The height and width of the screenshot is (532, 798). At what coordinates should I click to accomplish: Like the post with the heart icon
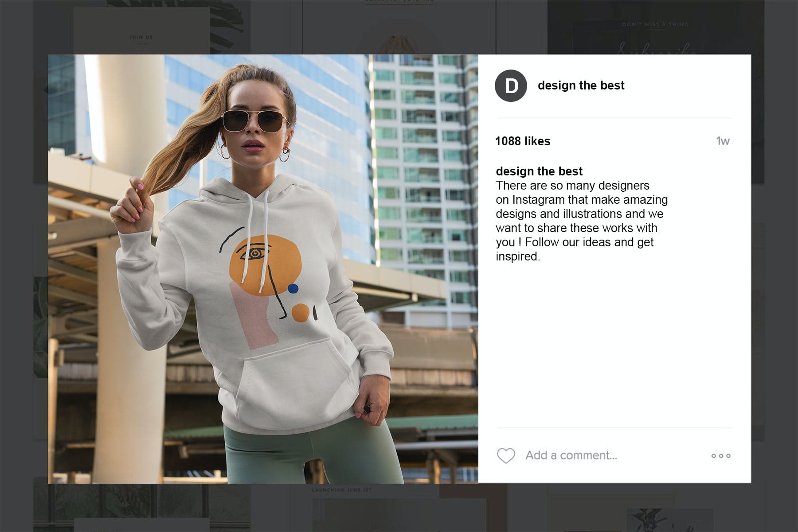506,455
